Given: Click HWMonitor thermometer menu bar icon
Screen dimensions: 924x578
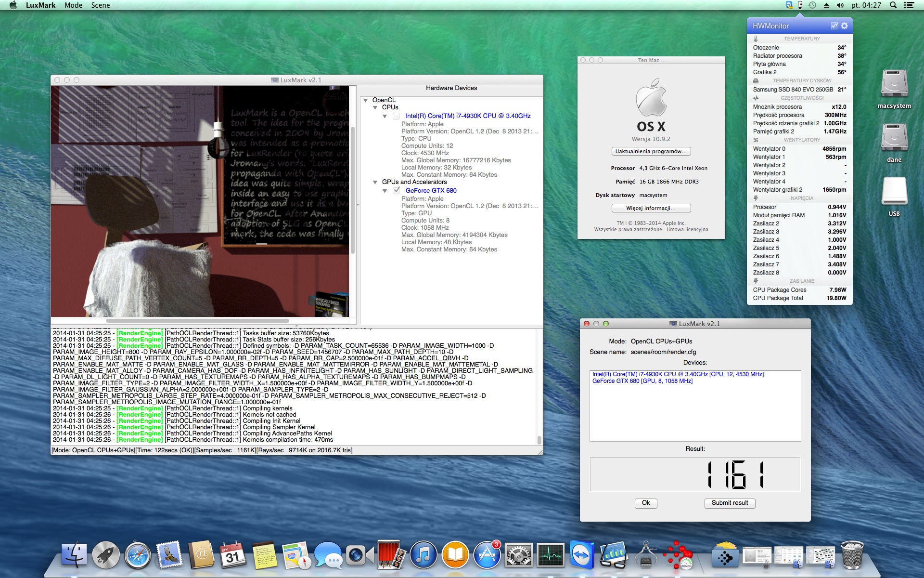Looking at the screenshot, I should (x=800, y=5).
